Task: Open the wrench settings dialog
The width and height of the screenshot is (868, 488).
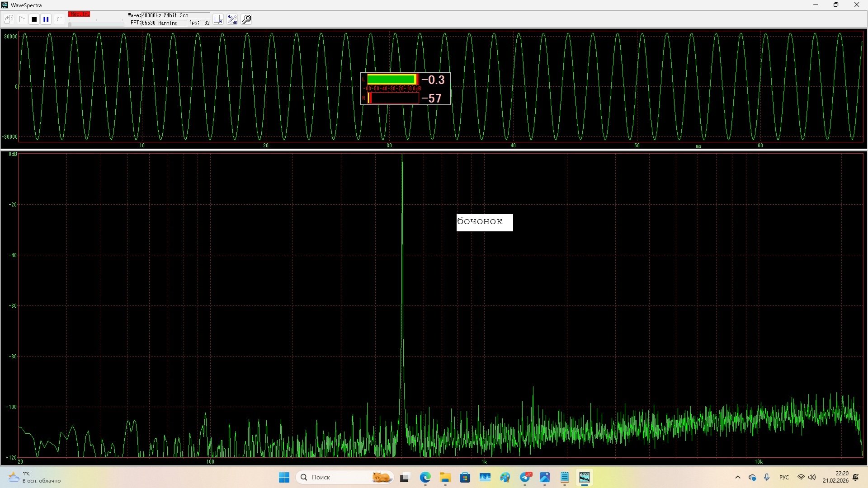Action: 246,19
